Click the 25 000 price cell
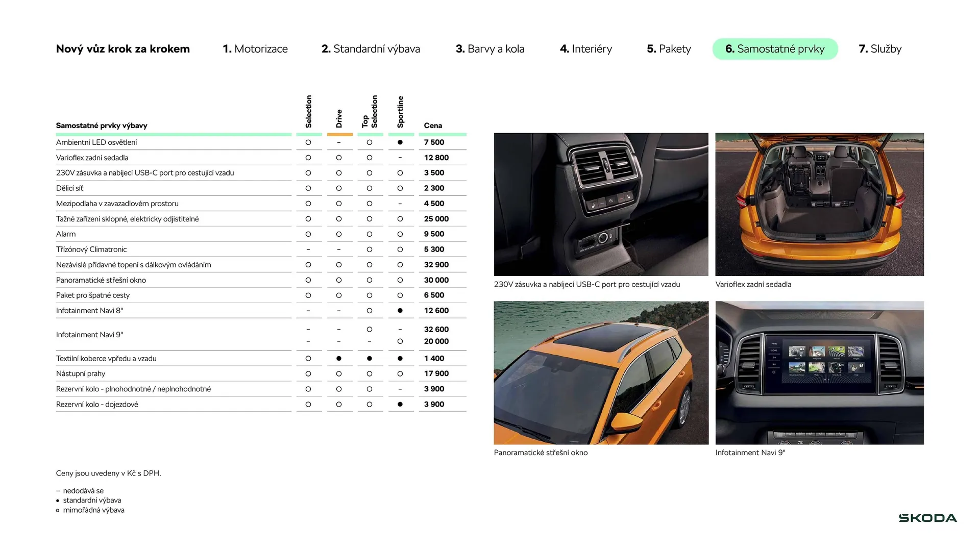The width and height of the screenshot is (980, 551). 436,219
